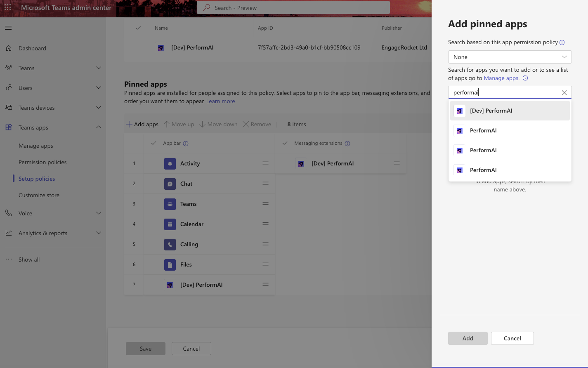This screenshot has height=368, width=588.
Task: Toggle the hamburger navigation menu
Action: pos(8,28)
